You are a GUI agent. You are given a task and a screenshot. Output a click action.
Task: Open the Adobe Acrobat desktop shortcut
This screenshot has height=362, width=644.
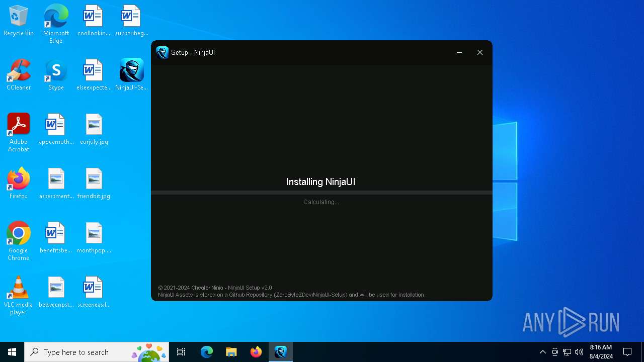click(x=19, y=132)
